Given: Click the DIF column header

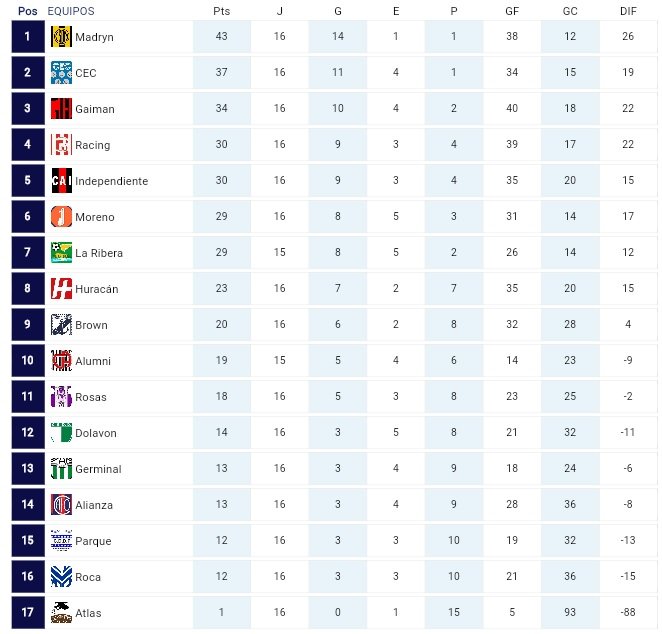Looking at the screenshot, I should [628, 11].
